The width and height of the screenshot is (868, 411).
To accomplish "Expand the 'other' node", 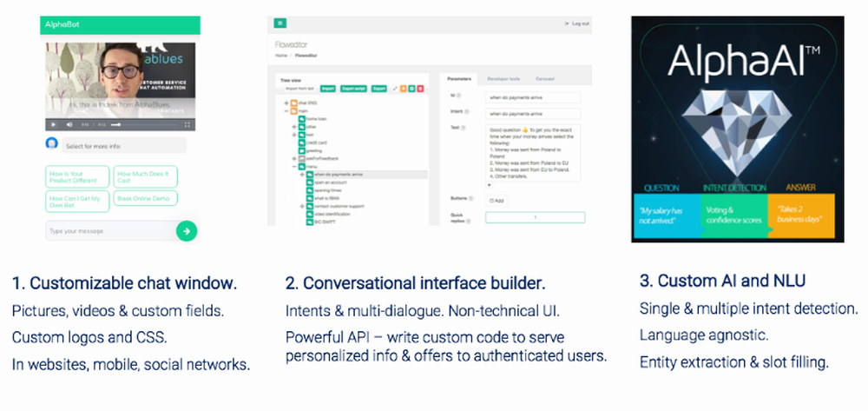I will (294, 127).
